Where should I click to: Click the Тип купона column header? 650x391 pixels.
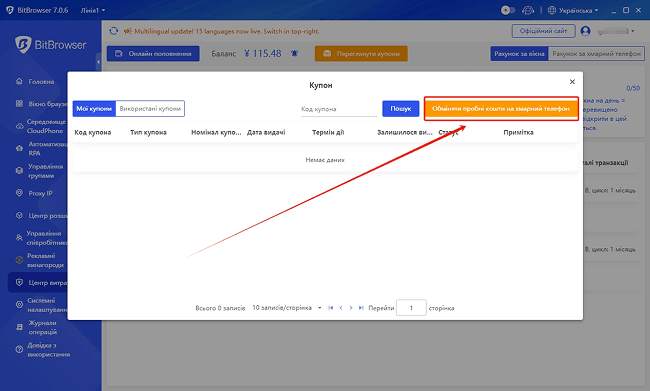148,132
